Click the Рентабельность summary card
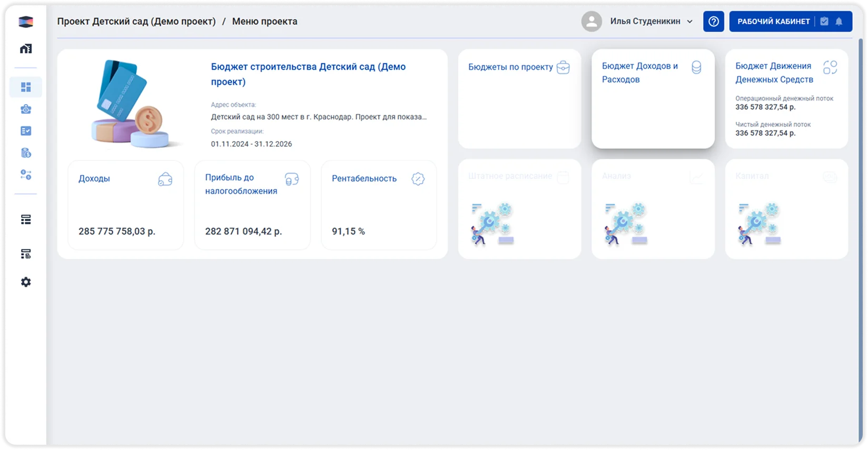 (x=379, y=205)
